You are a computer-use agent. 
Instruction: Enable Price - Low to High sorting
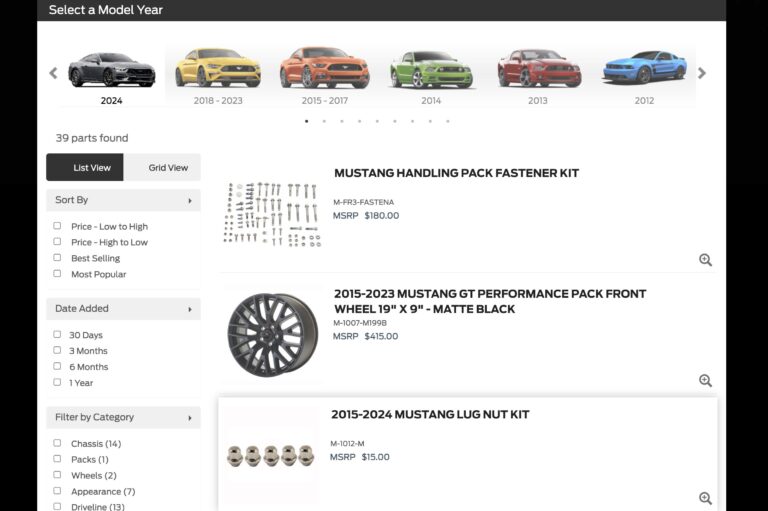click(x=57, y=226)
